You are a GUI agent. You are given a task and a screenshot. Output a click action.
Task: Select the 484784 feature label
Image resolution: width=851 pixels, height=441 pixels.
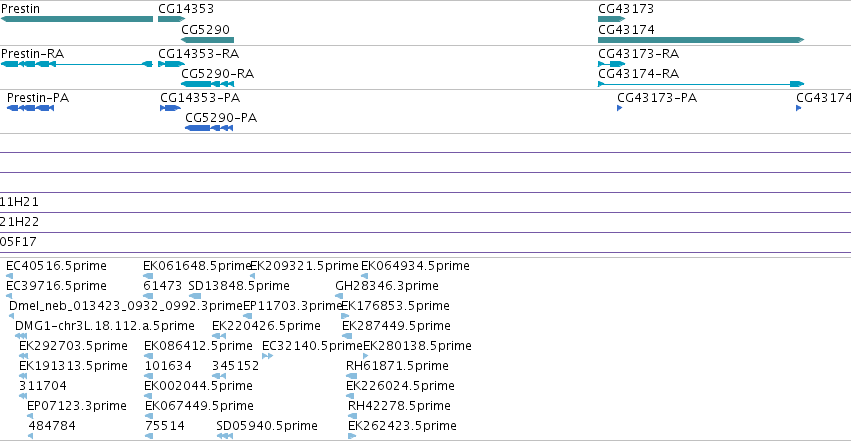pos(52,426)
